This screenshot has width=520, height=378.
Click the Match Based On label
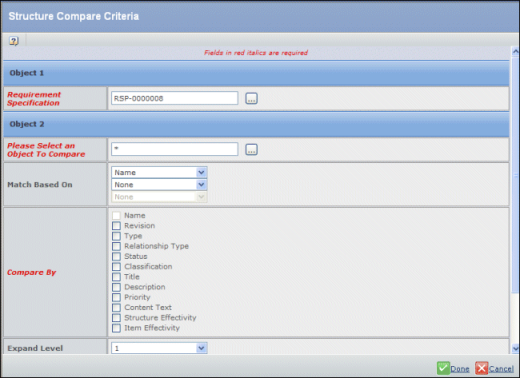pos(40,185)
